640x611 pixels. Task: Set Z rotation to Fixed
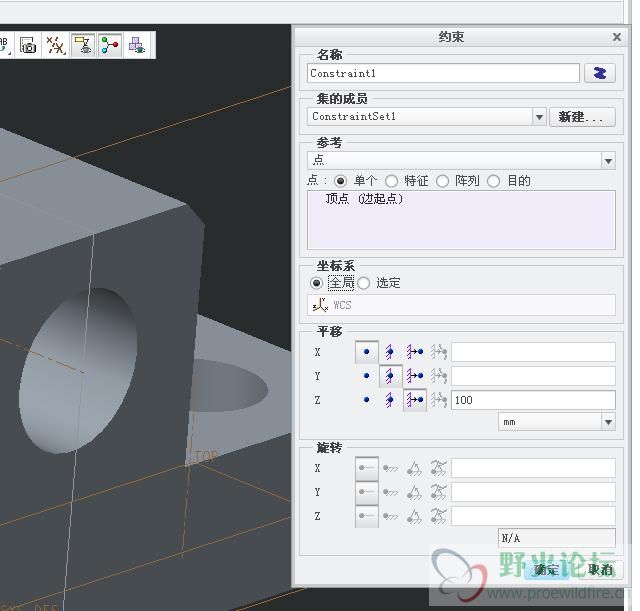(x=391, y=516)
